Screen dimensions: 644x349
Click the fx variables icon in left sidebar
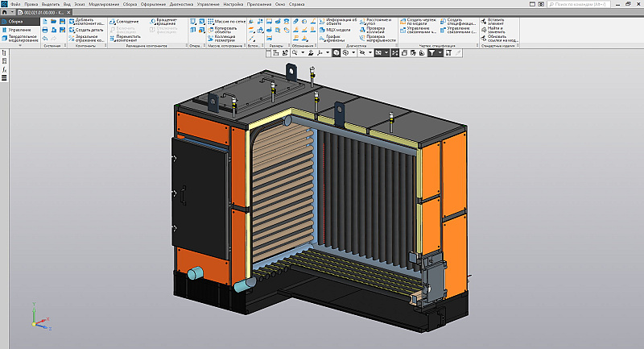click(4, 70)
